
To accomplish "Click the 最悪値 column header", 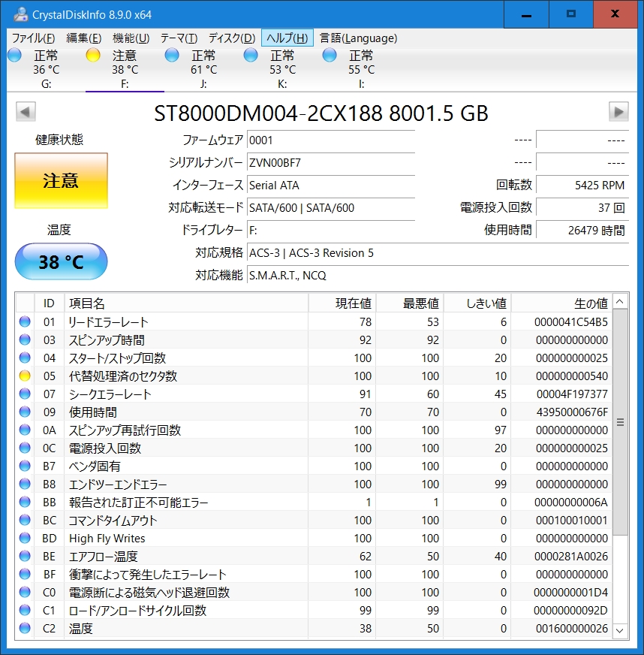I will click(410, 303).
